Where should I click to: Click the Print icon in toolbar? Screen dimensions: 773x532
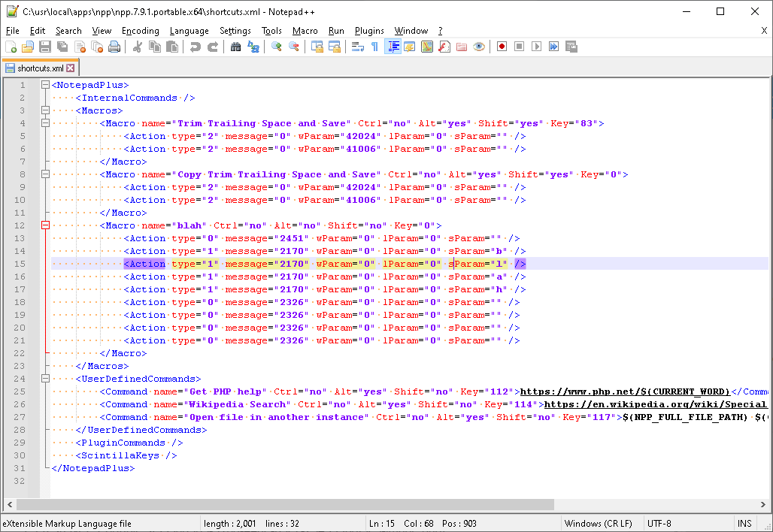(x=114, y=47)
